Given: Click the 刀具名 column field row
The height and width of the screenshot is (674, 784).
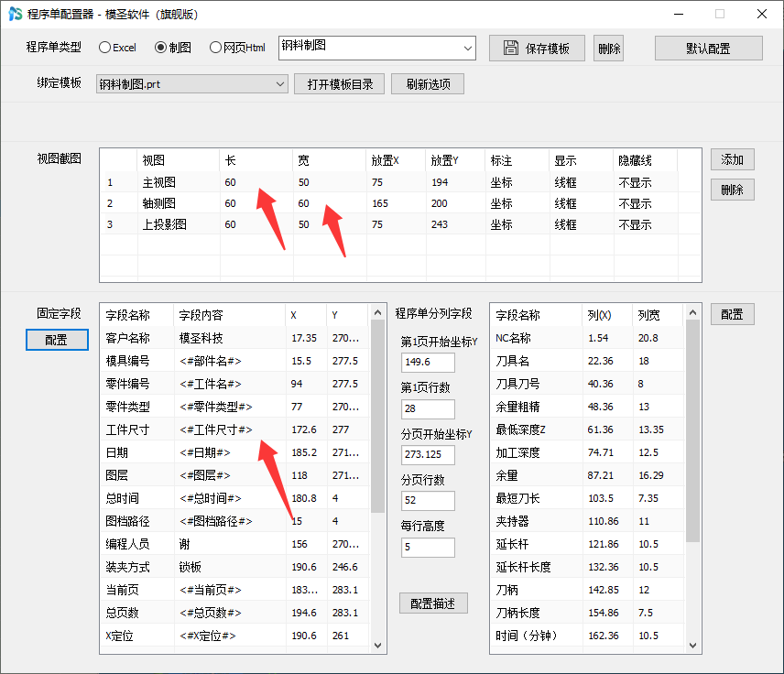Looking at the screenshot, I should tap(587, 361).
